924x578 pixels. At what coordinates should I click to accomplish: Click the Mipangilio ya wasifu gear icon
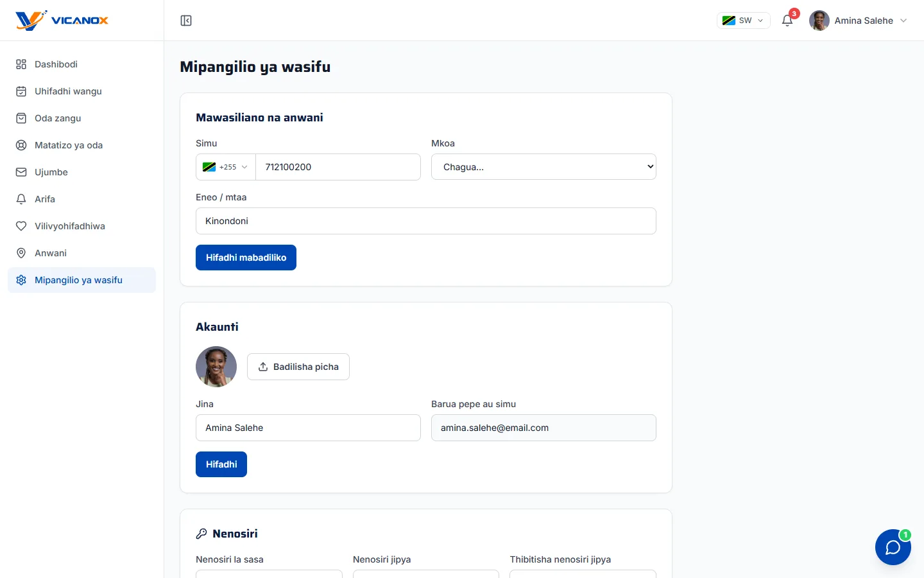[21, 280]
